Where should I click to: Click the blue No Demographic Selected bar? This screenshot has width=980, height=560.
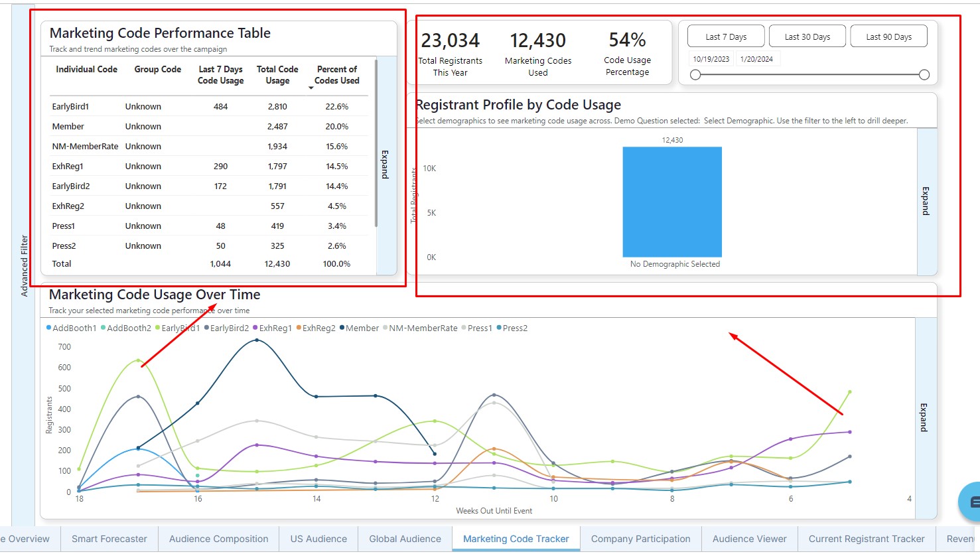point(672,202)
